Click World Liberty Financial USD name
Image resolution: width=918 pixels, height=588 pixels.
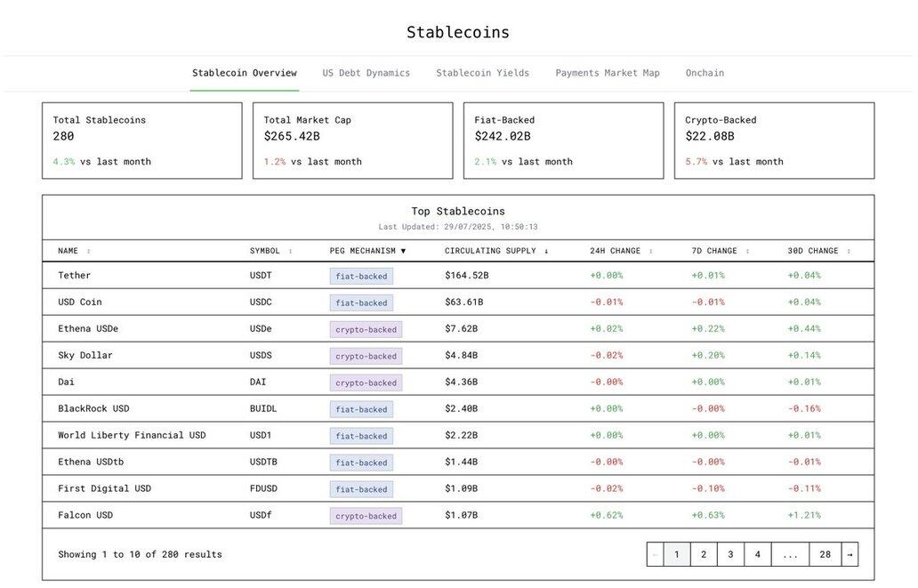[132, 435]
